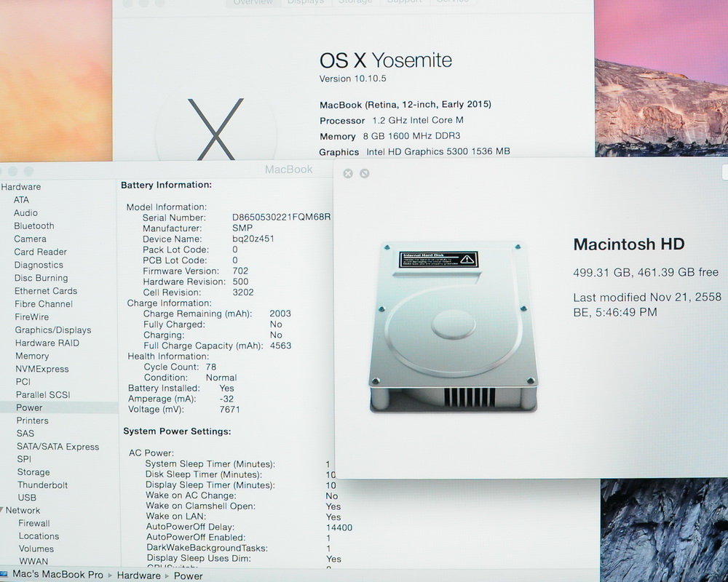Select the highlighted Power entry
728x582 pixels.
[29, 407]
